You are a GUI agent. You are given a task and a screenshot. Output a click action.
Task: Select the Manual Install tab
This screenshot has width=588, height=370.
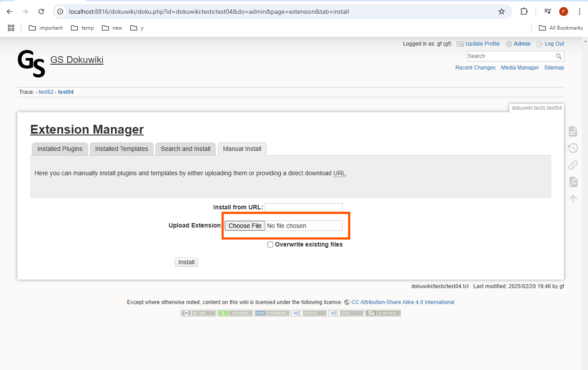242,149
